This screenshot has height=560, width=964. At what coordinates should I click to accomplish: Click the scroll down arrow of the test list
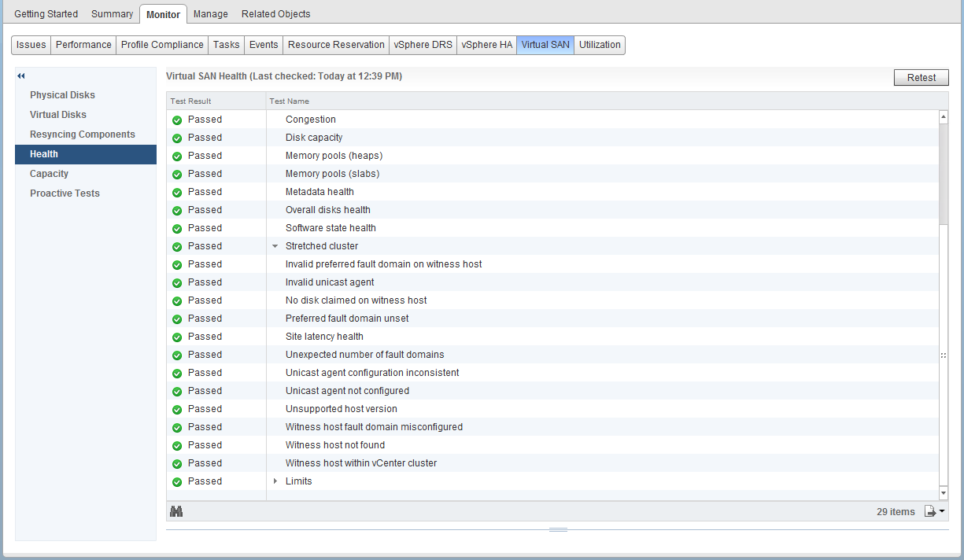pyautogui.click(x=943, y=492)
